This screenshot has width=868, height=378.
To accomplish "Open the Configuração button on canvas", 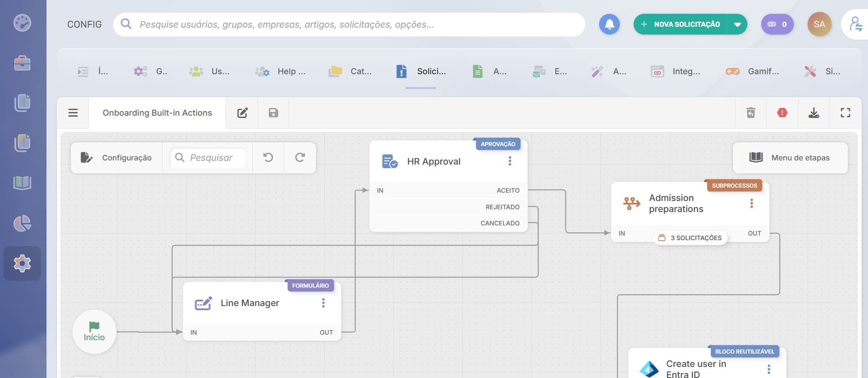I will (117, 158).
